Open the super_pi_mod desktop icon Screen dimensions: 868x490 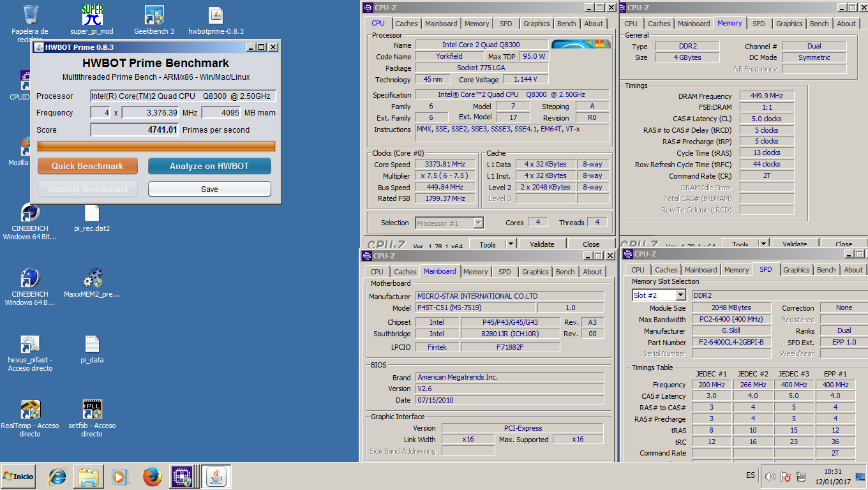coord(93,15)
